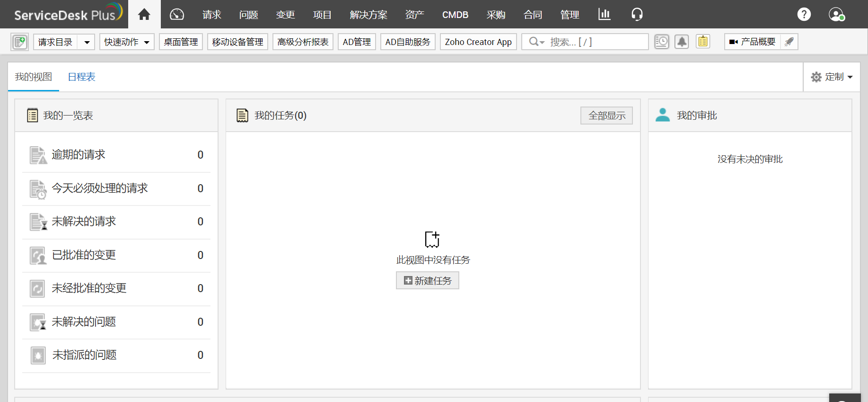Click the 全部显示 button
Screen dimensions: 868x402
pyautogui.click(x=607, y=116)
